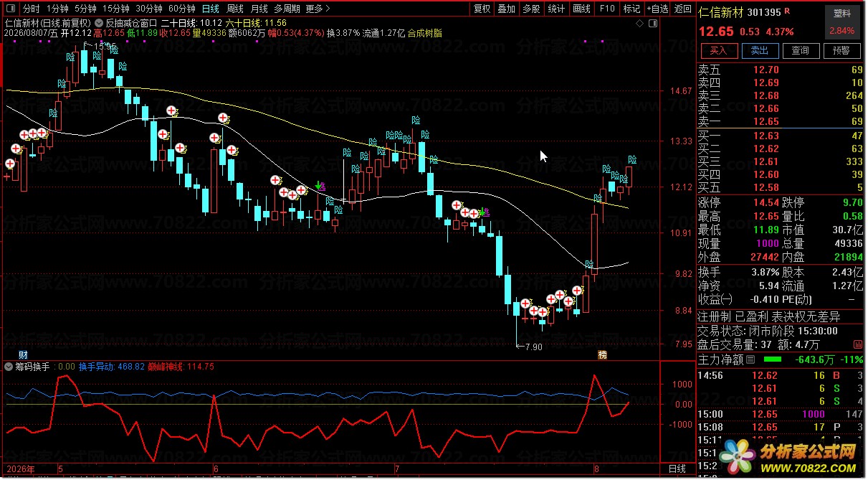Toggle 叠加 overlay mode
868x480 pixels.
coord(507,9)
